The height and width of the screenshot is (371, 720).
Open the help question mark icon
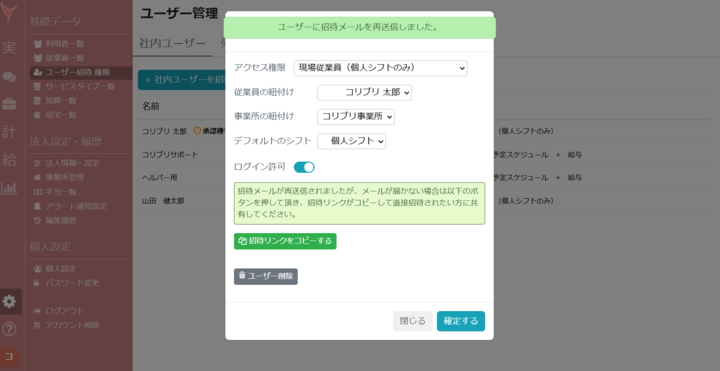tap(9, 329)
